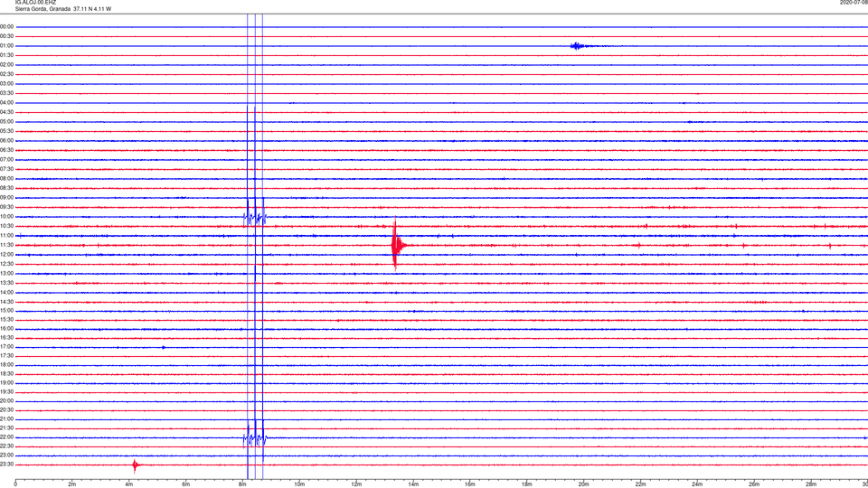Click the 18m tick on the minute axis
The width and height of the screenshot is (868, 488).
tap(526, 484)
